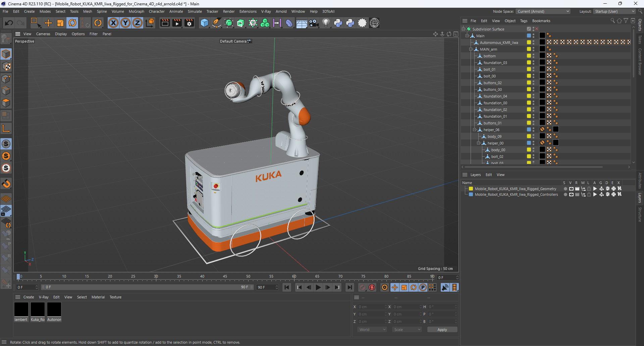This screenshot has width=644, height=346.
Task: Toggle solo dot for Controllers layer
Action: (566, 194)
